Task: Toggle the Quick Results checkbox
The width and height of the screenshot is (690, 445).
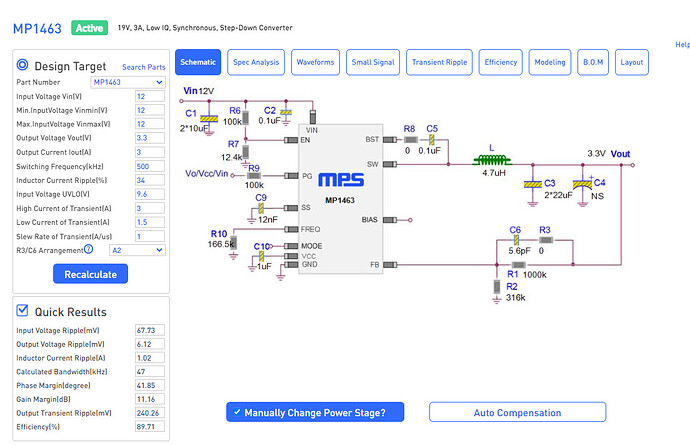Action: pos(22,310)
